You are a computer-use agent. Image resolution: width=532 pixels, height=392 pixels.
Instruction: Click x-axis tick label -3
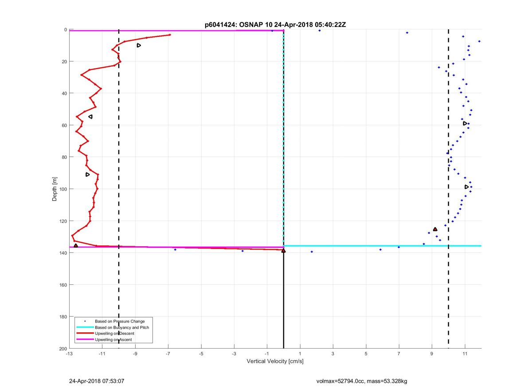234,354
